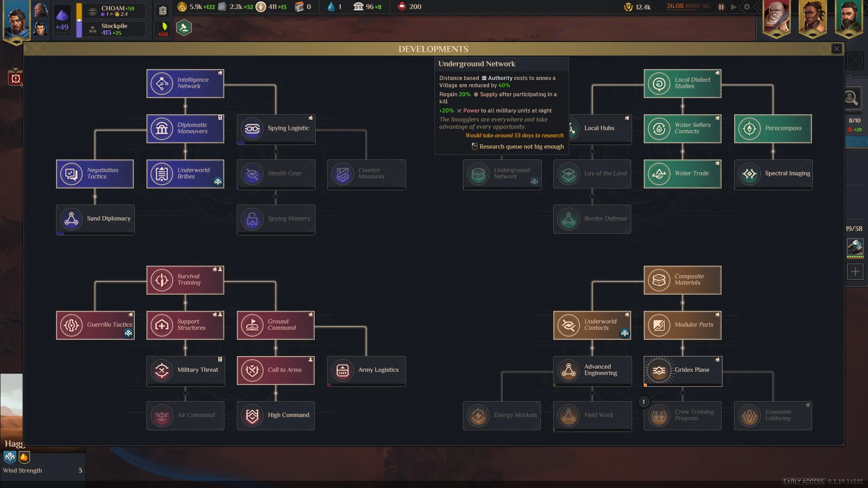Click the Solari 5.9k resource counter
This screenshot has width=868, height=488.
coord(196,7)
